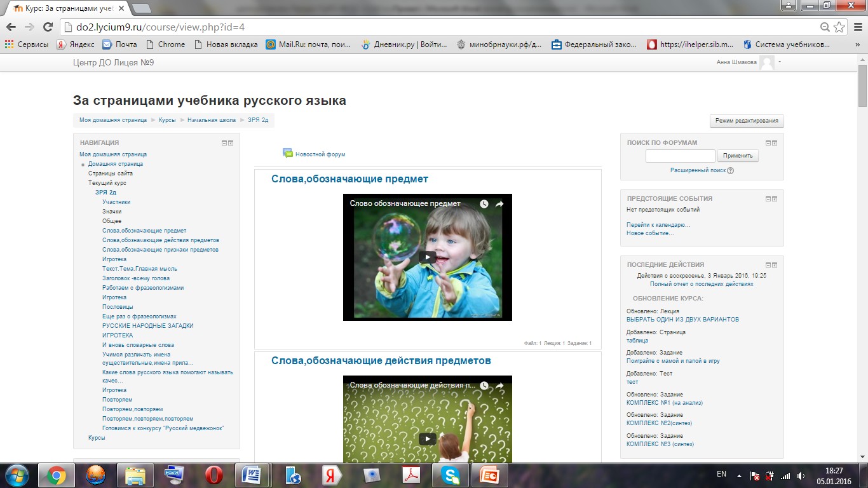Click the Новостной форум forum icon
Viewport: 868px width, 488px height.
click(x=287, y=153)
